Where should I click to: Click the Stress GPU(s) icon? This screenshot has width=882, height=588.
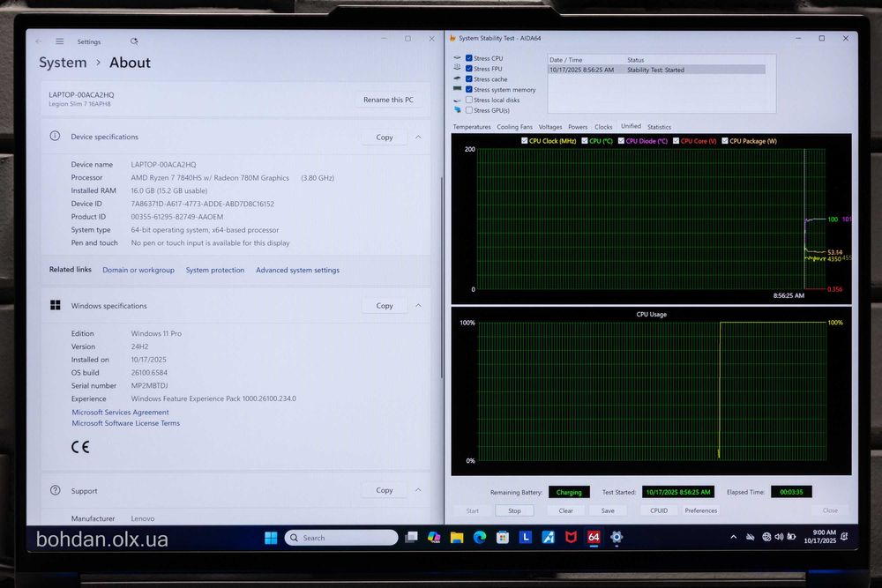tap(457, 109)
